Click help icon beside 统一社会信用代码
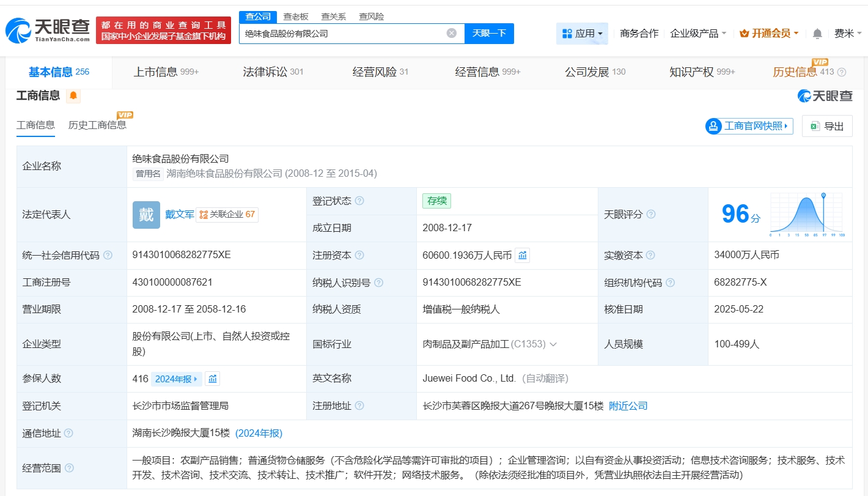 [x=108, y=256]
